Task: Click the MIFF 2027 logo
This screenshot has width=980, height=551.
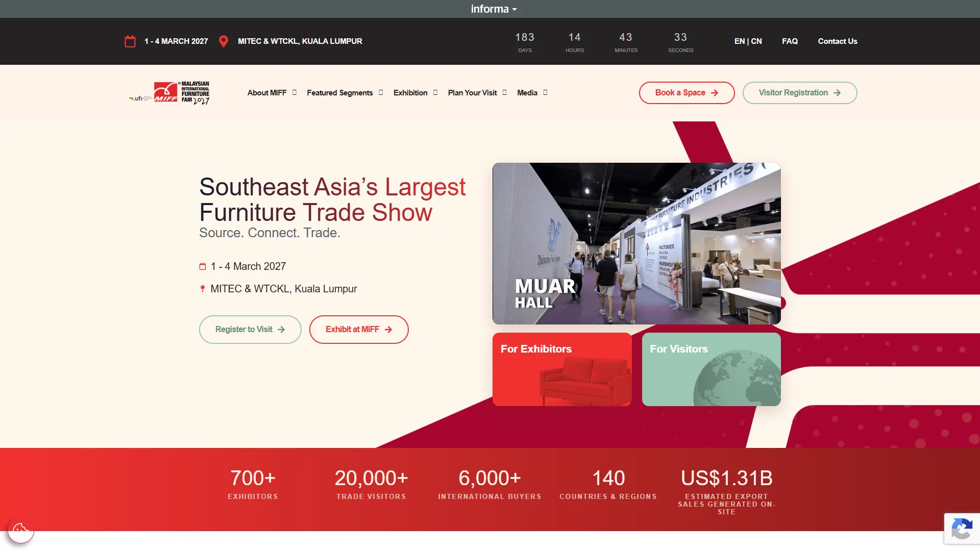Action: pyautogui.click(x=182, y=93)
